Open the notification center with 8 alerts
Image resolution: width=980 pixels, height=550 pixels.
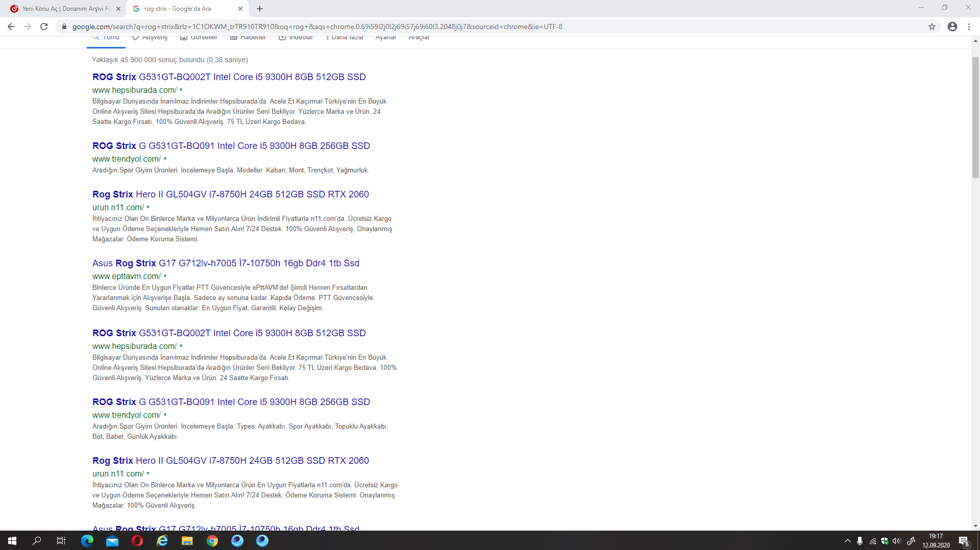tap(964, 541)
